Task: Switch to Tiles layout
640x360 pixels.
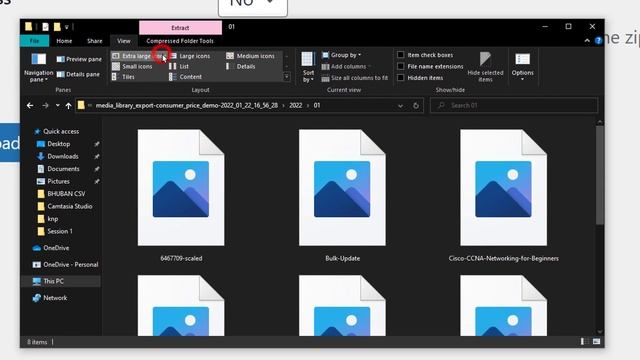Action: tap(124, 76)
